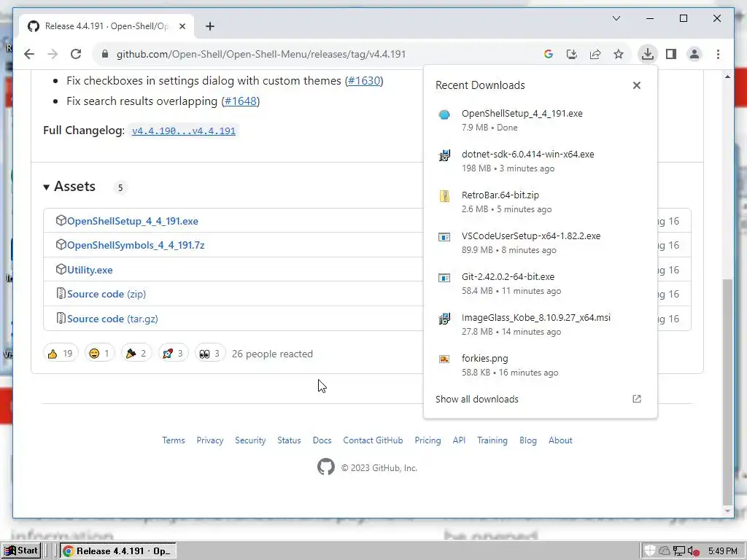Open pull request #1630 link
This screenshot has width=747, height=560.
pyautogui.click(x=365, y=81)
